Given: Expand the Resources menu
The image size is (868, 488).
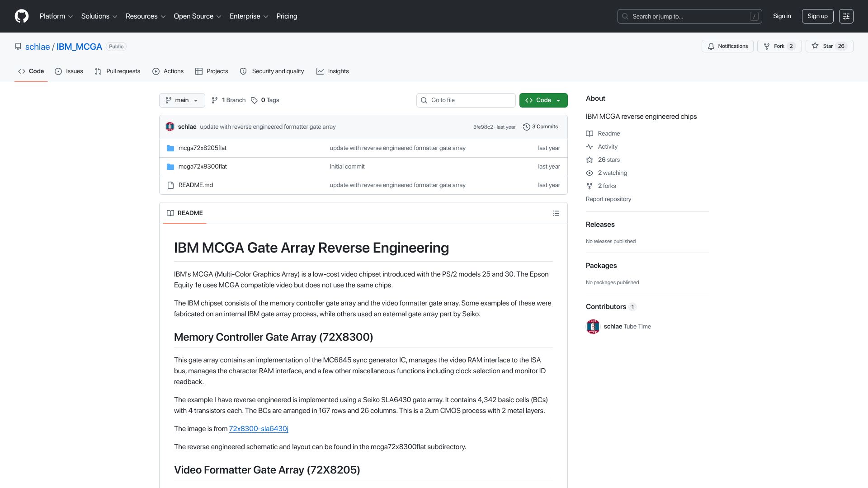Looking at the screenshot, I should (x=146, y=16).
